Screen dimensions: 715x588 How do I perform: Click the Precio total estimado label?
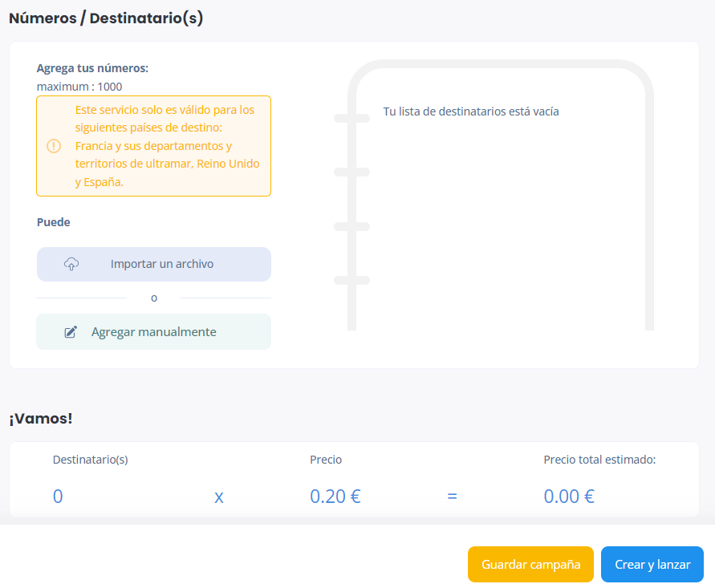(x=599, y=460)
